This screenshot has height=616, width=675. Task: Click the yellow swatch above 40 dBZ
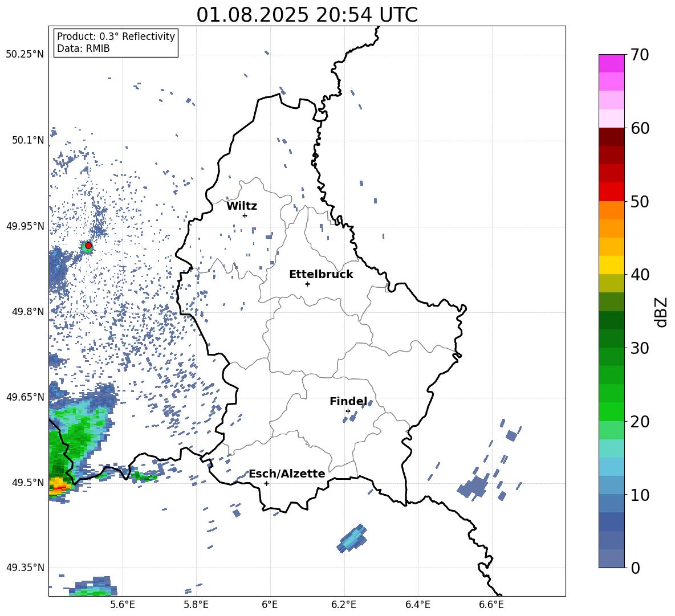tap(612, 265)
